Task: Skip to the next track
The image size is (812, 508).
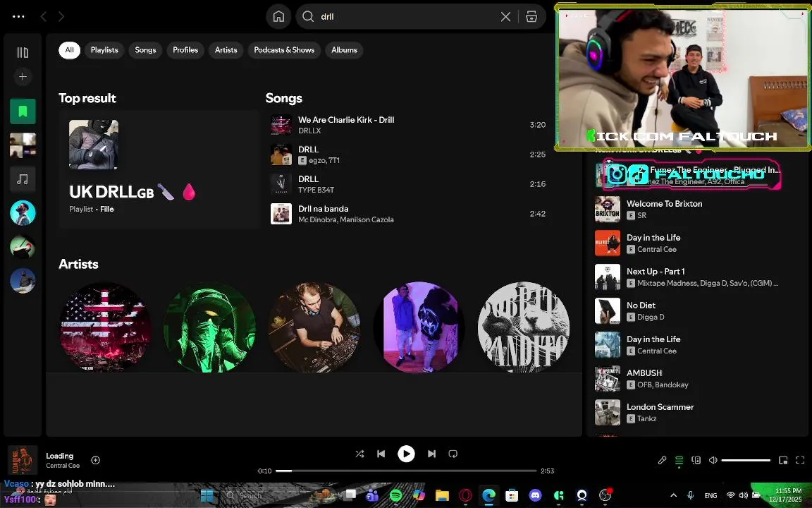Action: coord(431,454)
